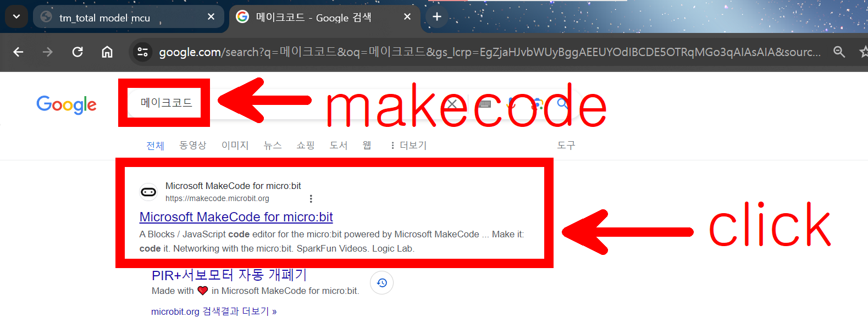The width and height of the screenshot is (868, 334).
Task: Open a new browser tab
Action: 437,17
